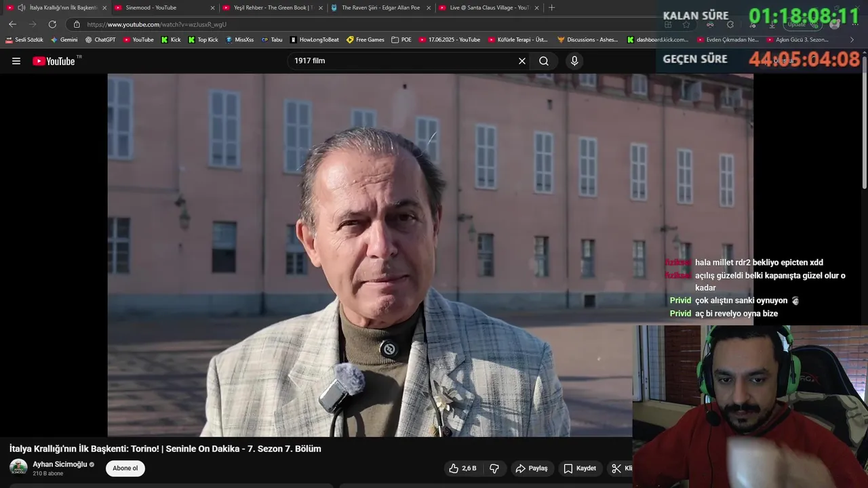
Task: Open the Sesli Sözlük bookmark
Action: (x=24, y=40)
